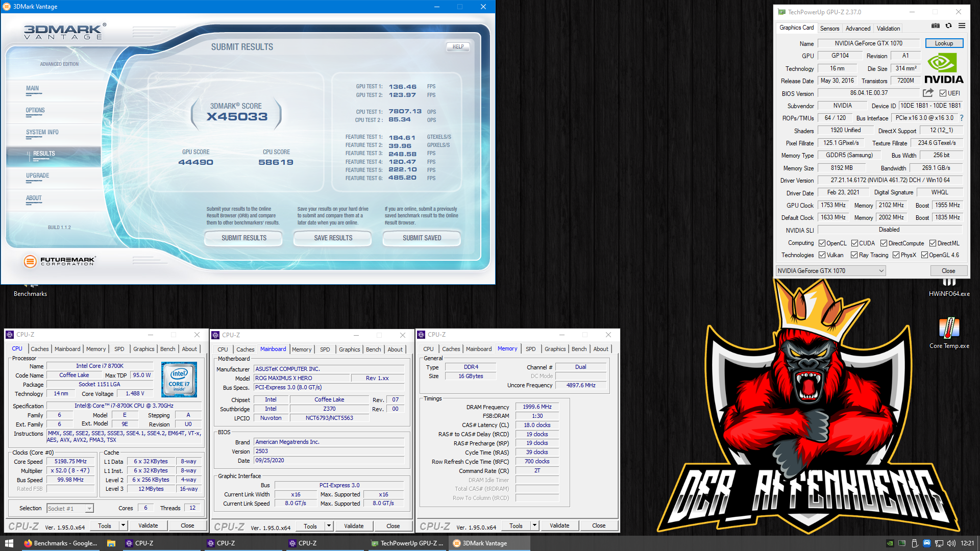Switch to TechPowerUp GPU-Z in the taskbar

pos(407,543)
